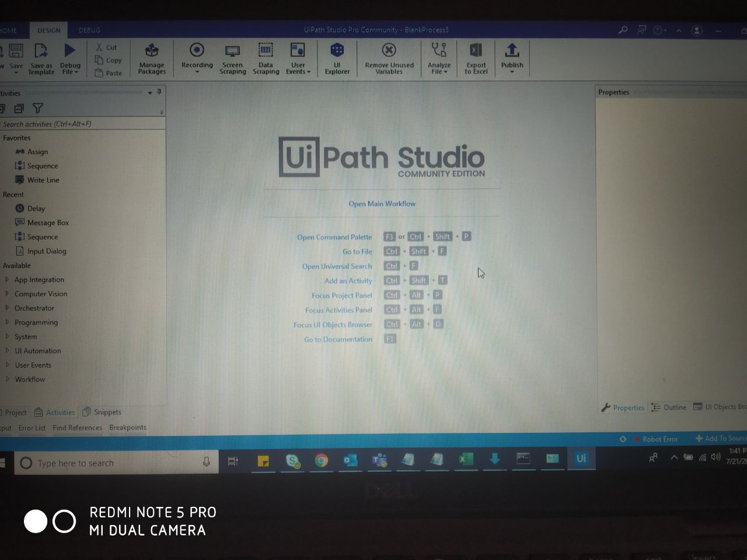747x560 pixels.
Task: Open Manage Packages
Action: [x=152, y=58]
